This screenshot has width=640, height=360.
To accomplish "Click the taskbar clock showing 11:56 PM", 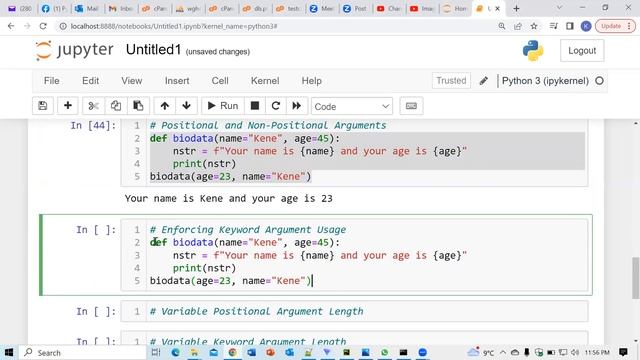I will [597, 352].
